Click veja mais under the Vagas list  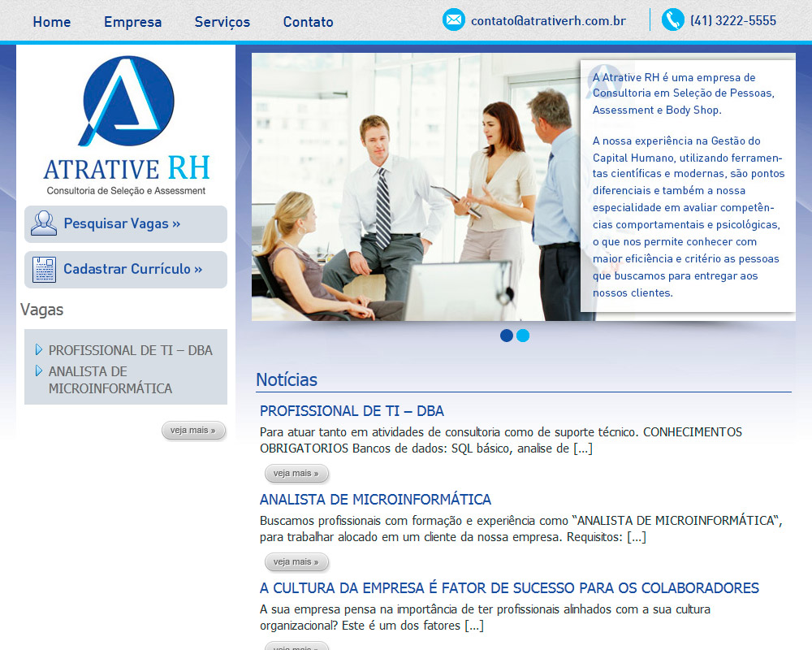pyautogui.click(x=193, y=431)
